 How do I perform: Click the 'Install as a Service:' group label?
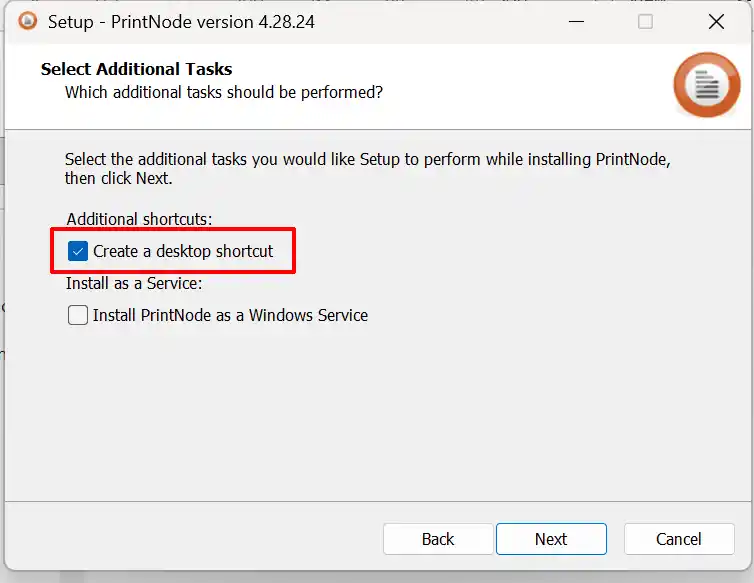134,283
